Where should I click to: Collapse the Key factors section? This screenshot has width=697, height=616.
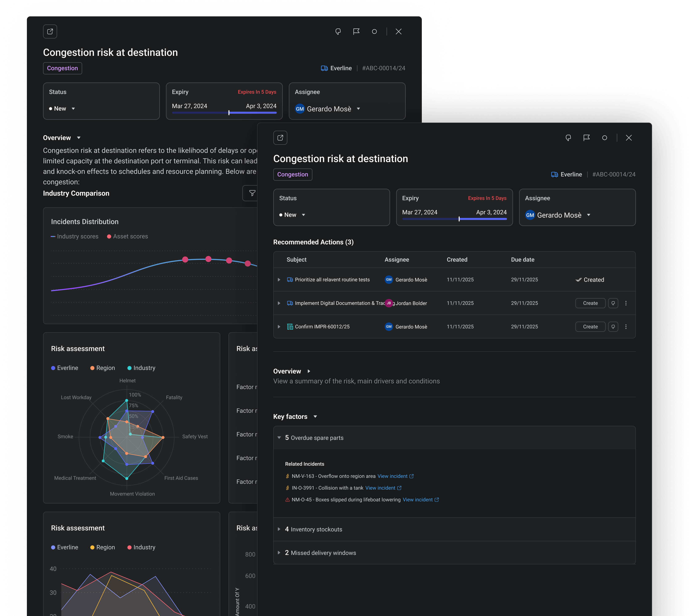click(x=315, y=417)
